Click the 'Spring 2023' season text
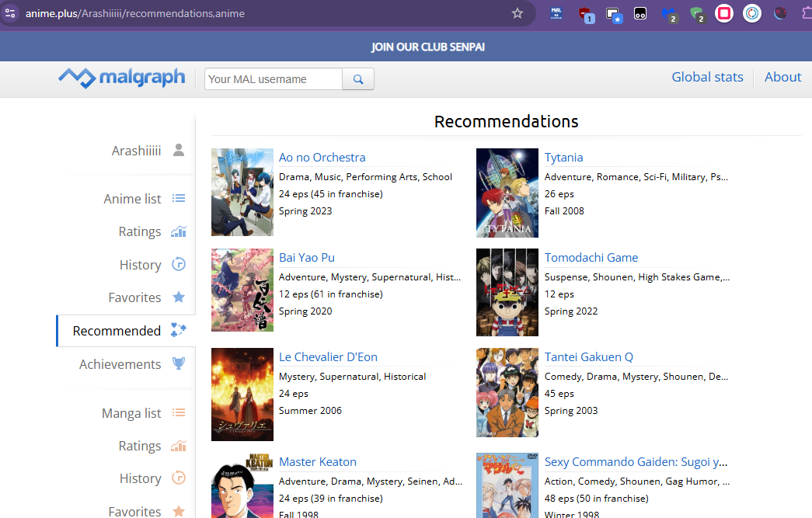The height and width of the screenshot is (518, 812). (305, 211)
